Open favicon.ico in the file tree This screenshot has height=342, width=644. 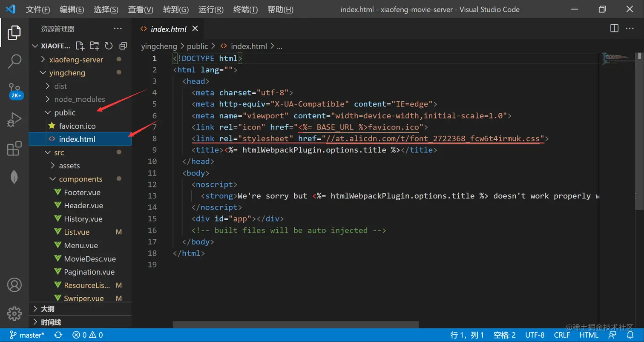coord(77,126)
